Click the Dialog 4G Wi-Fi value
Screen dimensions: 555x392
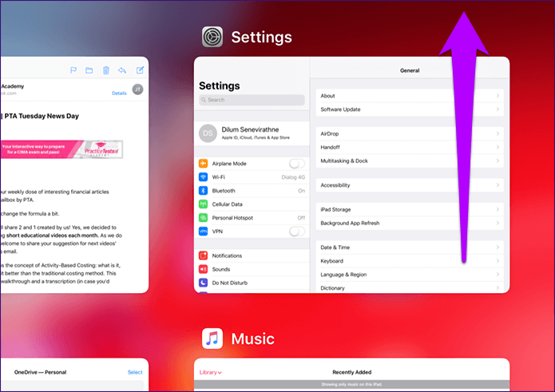click(x=293, y=177)
